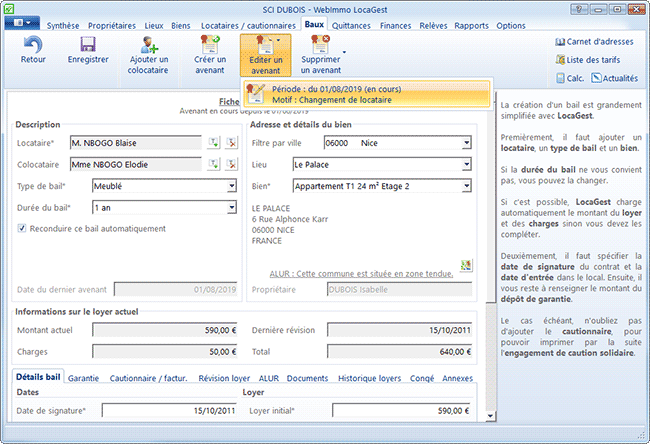
Task: Click Ajouter un colocataire icon
Action: (x=149, y=46)
